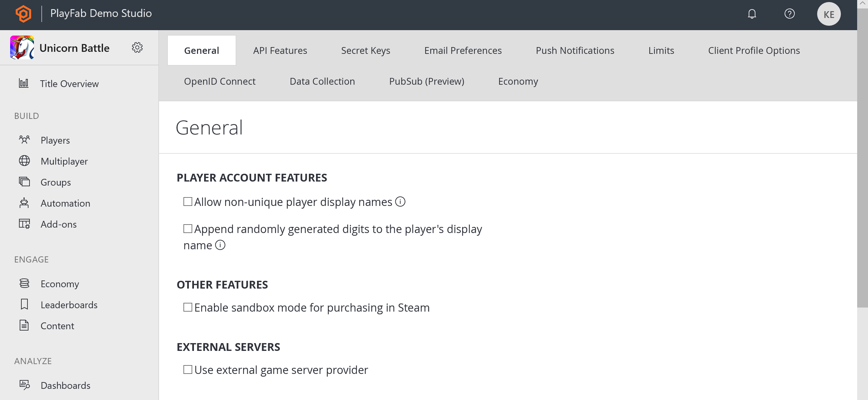The width and height of the screenshot is (868, 400).
Task: Open Client Profile Options tab
Action: point(753,50)
